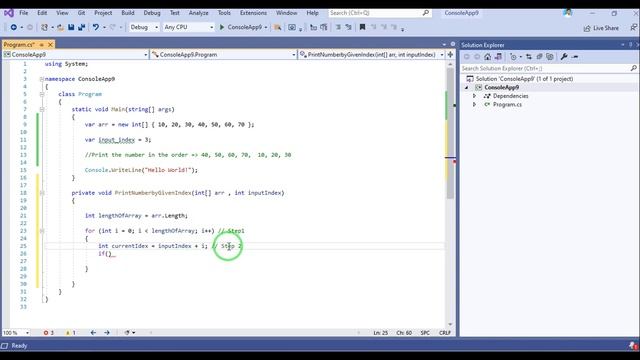Click the Solution Explorer Home icon
Image resolution: width=640 pixels, height=360 pixels.
[487, 57]
